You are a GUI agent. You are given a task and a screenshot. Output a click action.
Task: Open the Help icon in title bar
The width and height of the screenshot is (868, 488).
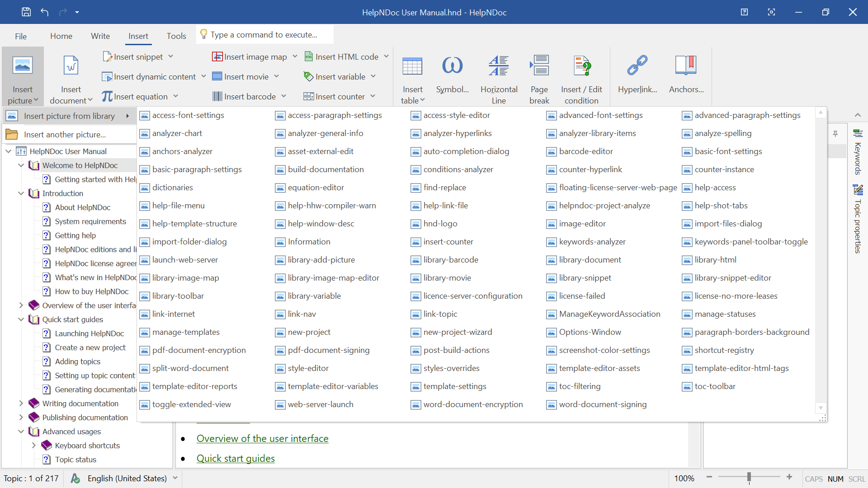pos(744,12)
